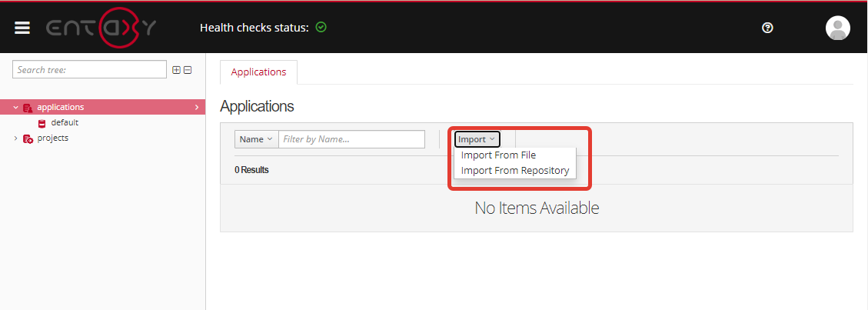Click the 0 Results text
The width and height of the screenshot is (868, 310).
251,170
